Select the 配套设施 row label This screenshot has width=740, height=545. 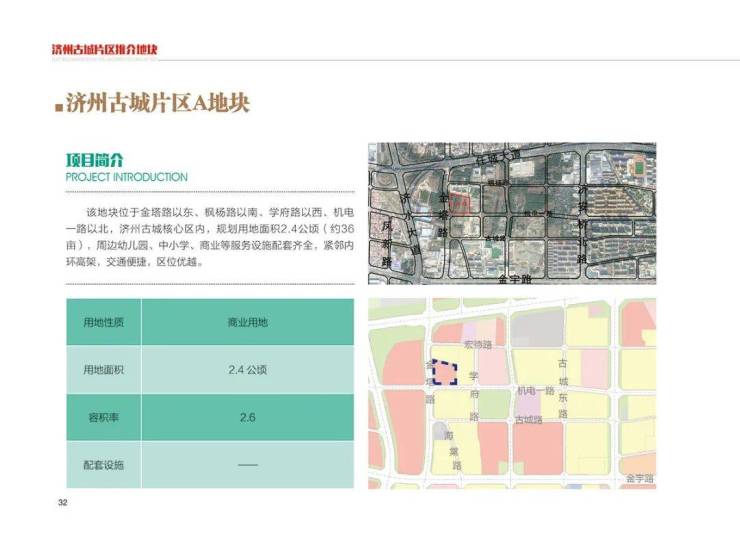pyautogui.click(x=104, y=465)
